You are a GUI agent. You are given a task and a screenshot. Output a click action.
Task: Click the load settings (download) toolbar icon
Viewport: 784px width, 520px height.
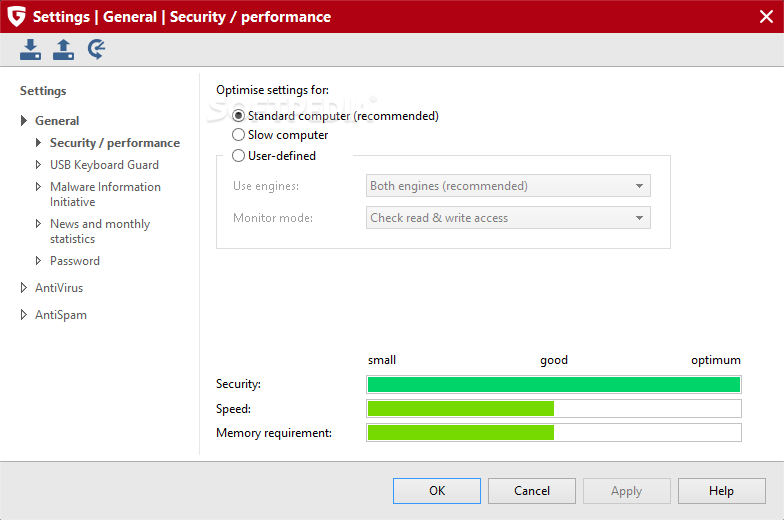click(x=30, y=50)
